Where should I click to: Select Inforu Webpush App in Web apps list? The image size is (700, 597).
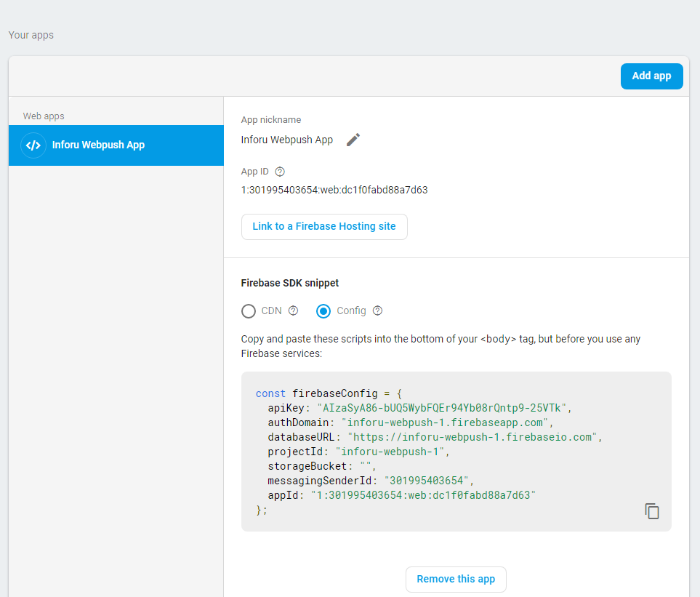pos(116,145)
